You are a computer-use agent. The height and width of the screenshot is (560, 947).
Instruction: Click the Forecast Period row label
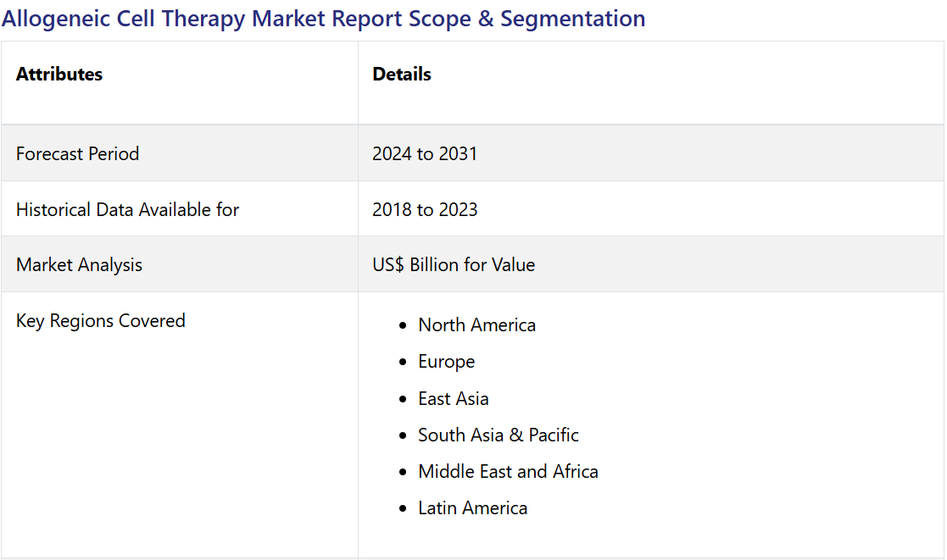click(77, 153)
